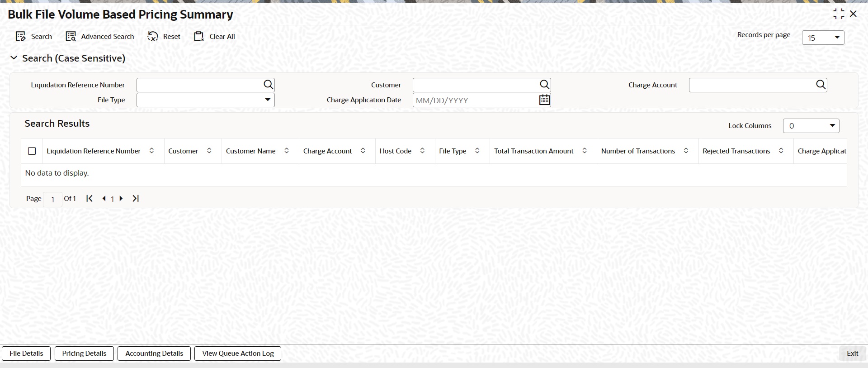
Task: Sort by Customer Name column
Action: (x=287, y=151)
